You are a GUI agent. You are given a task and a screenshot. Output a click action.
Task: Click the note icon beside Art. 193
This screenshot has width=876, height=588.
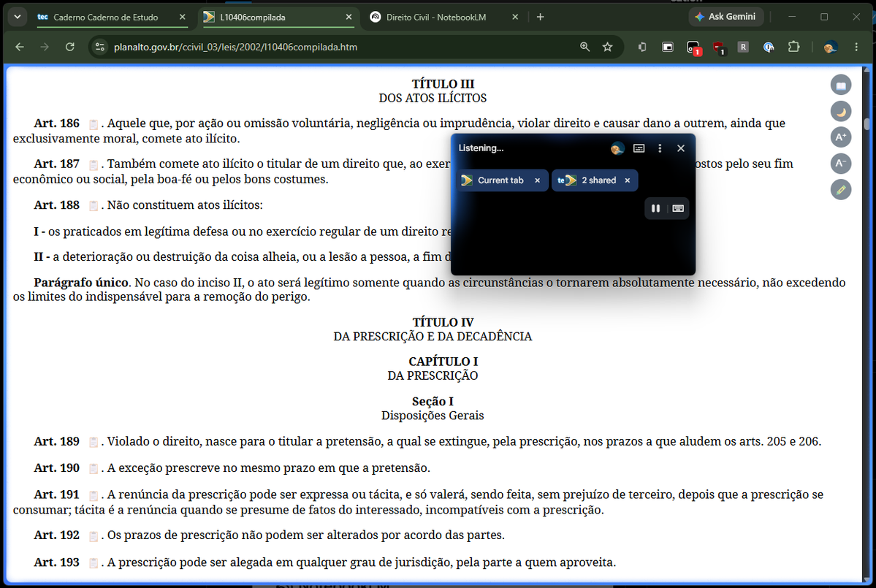pos(94,563)
